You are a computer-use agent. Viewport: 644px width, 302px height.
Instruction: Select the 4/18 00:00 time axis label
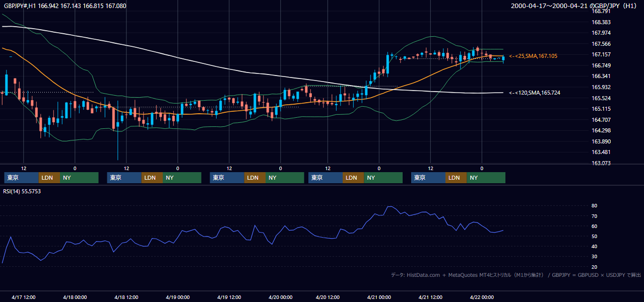point(75,297)
